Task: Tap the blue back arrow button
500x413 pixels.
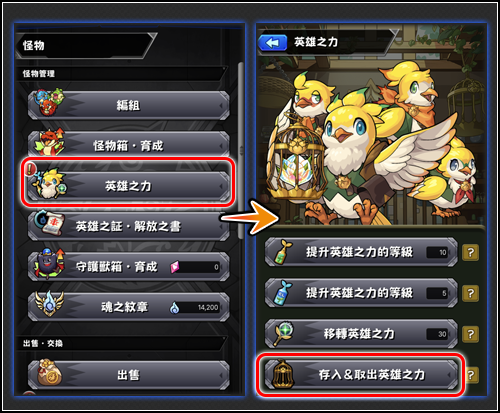Action: (272, 43)
